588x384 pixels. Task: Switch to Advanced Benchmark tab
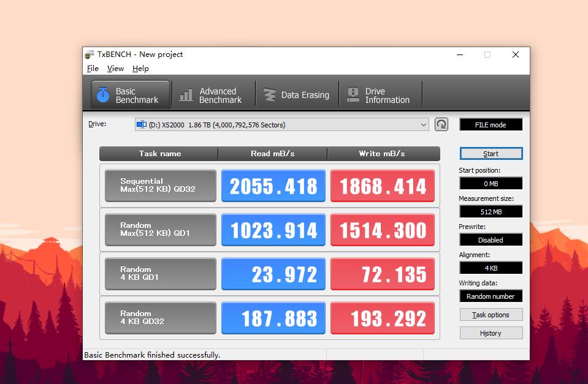point(213,95)
